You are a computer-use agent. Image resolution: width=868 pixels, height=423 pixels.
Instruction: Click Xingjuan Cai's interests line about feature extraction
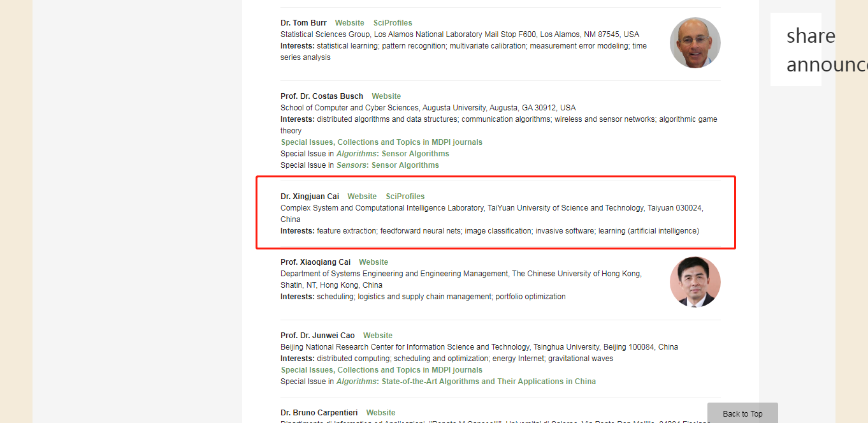coord(489,231)
